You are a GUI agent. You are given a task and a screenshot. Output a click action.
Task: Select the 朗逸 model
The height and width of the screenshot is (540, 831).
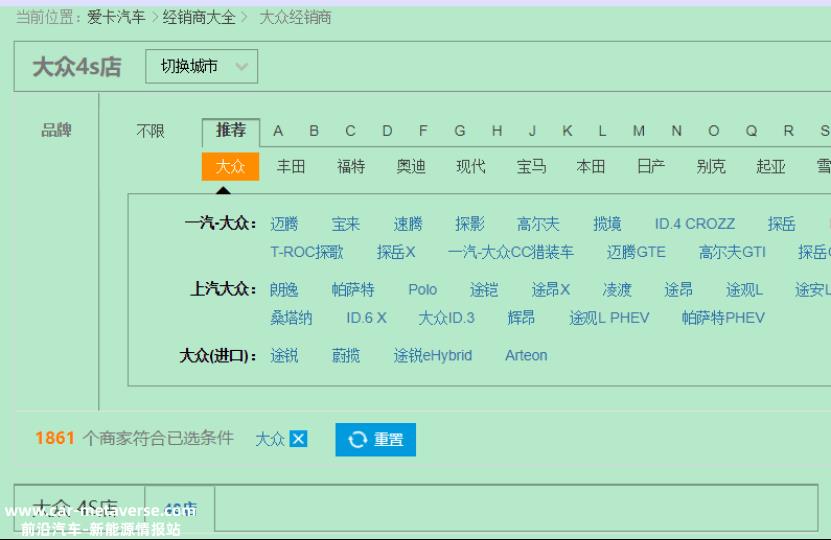coord(284,289)
